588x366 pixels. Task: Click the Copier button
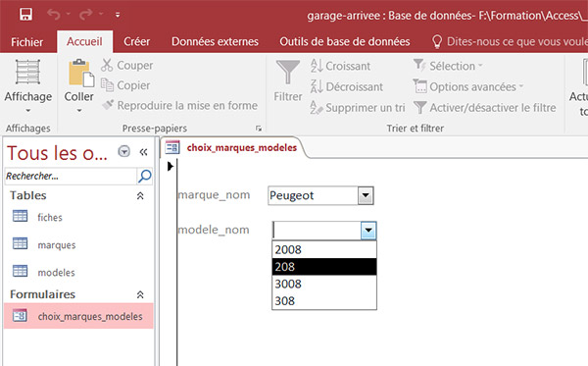pos(125,85)
